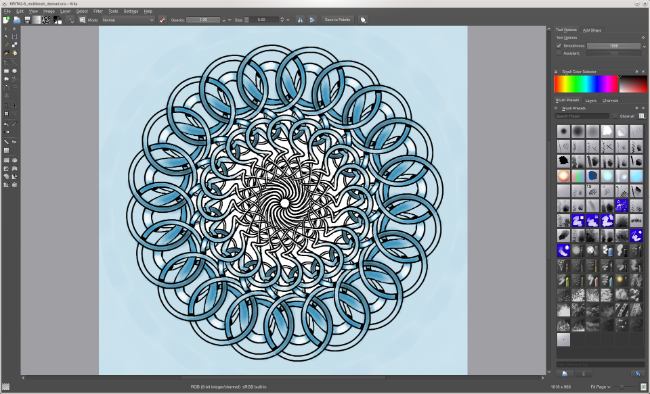Open the gradient chooser in the toolbar

pos(37,19)
